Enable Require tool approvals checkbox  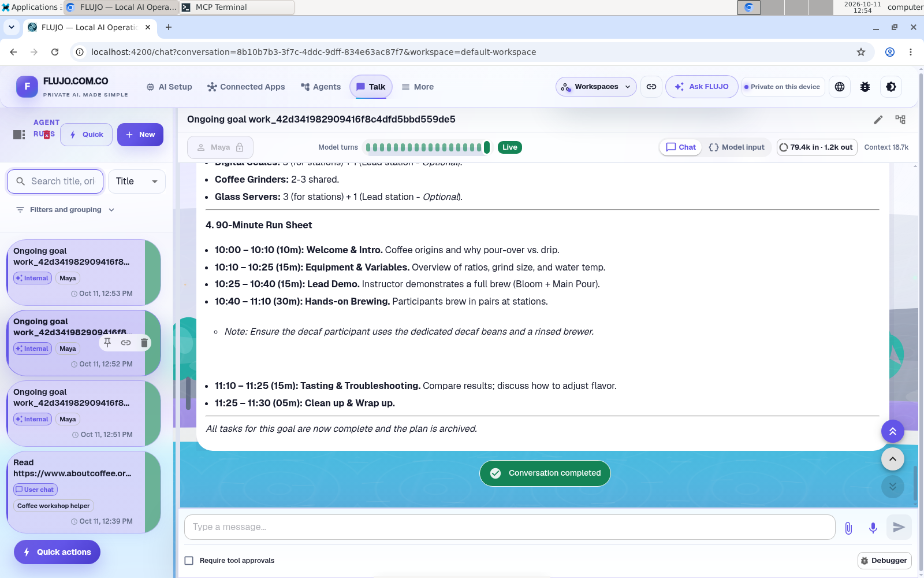189,561
